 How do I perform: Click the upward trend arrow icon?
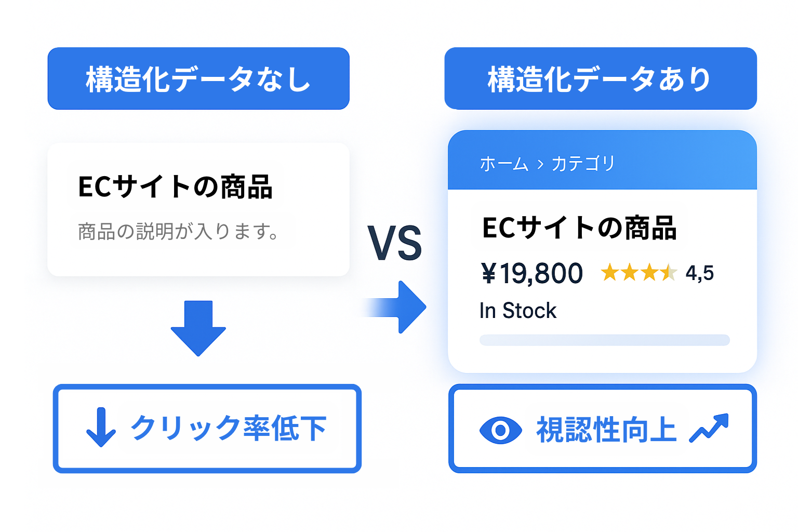click(709, 428)
